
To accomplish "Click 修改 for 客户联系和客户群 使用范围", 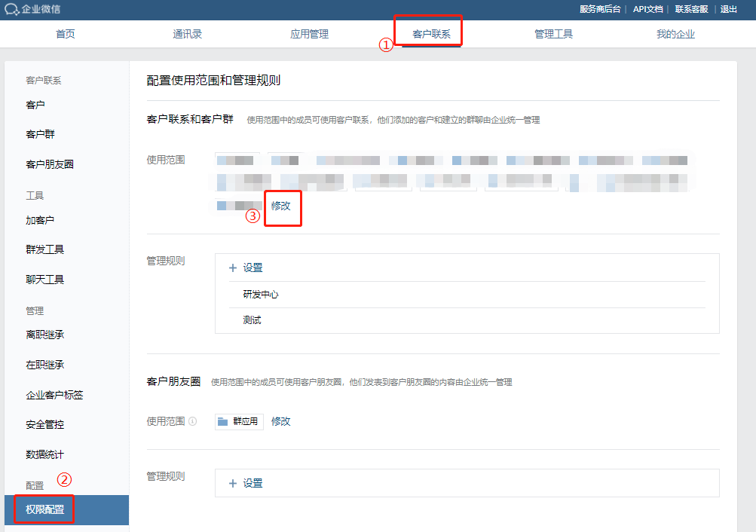I will pos(281,206).
